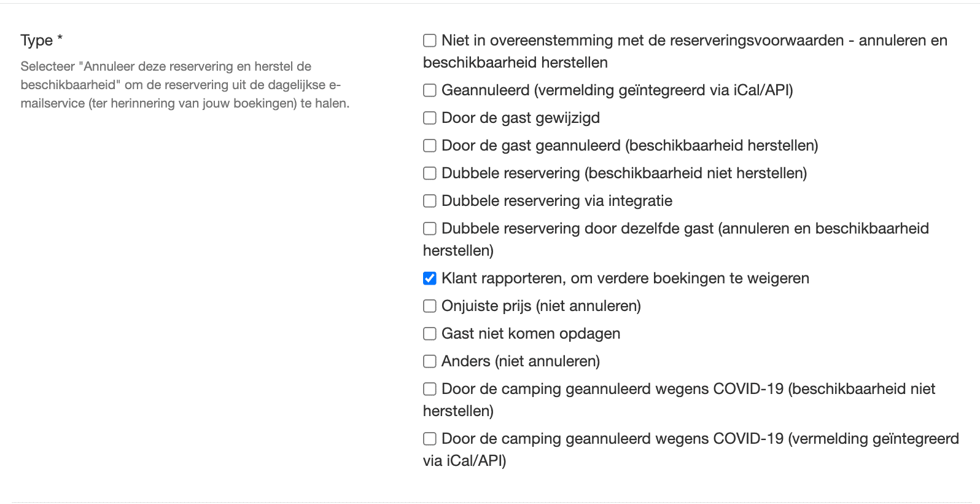Click 'Dubbele reservering via integratie' label text
The height and width of the screenshot is (504, 980).
(x=557, y=201)
